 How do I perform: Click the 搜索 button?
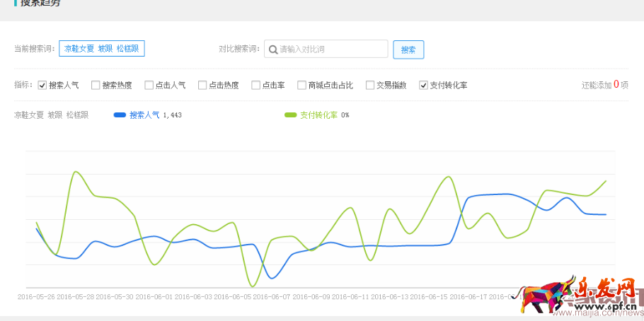click(408, 50)
